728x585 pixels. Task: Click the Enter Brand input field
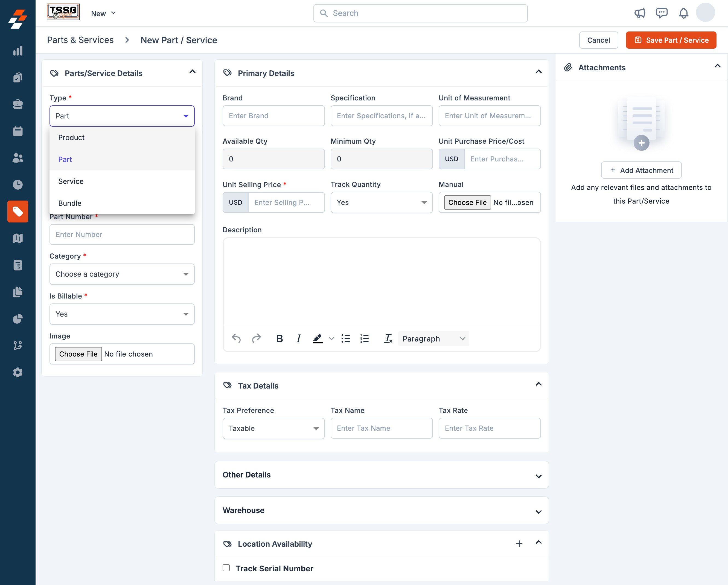pyautogui.click(x=273, y=116)
